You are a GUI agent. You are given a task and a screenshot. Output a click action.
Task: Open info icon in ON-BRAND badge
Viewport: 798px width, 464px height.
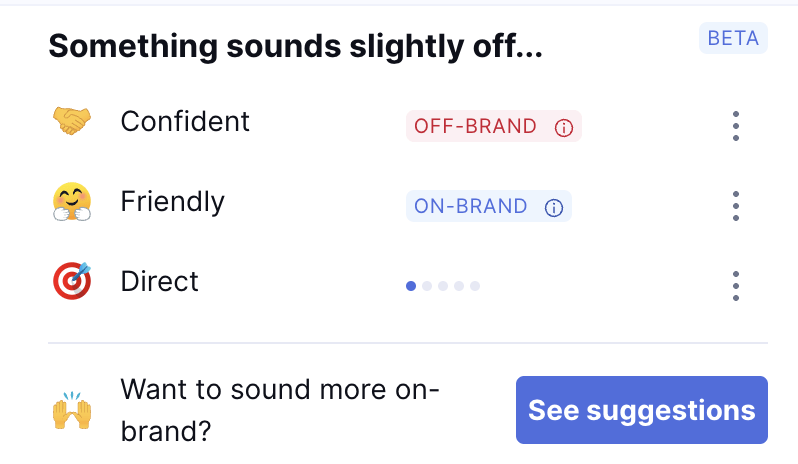(554, 207)
